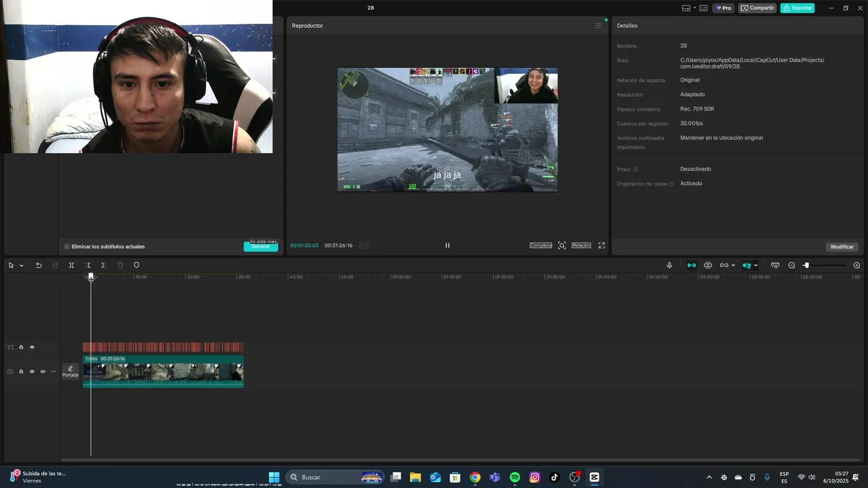Click the taskbar Buscar search box
This screenshot has width=868, height=488.
(x=335, y=477)
